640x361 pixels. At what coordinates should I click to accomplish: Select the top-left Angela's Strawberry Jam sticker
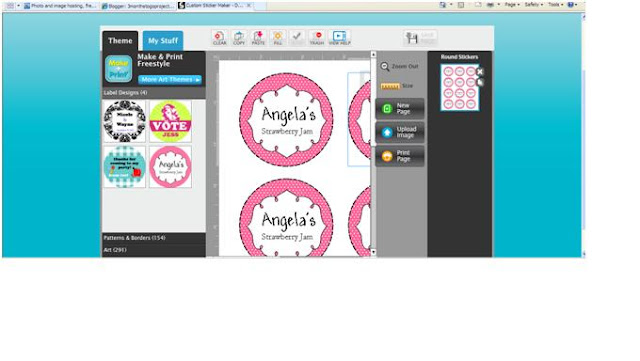[286, 120]
